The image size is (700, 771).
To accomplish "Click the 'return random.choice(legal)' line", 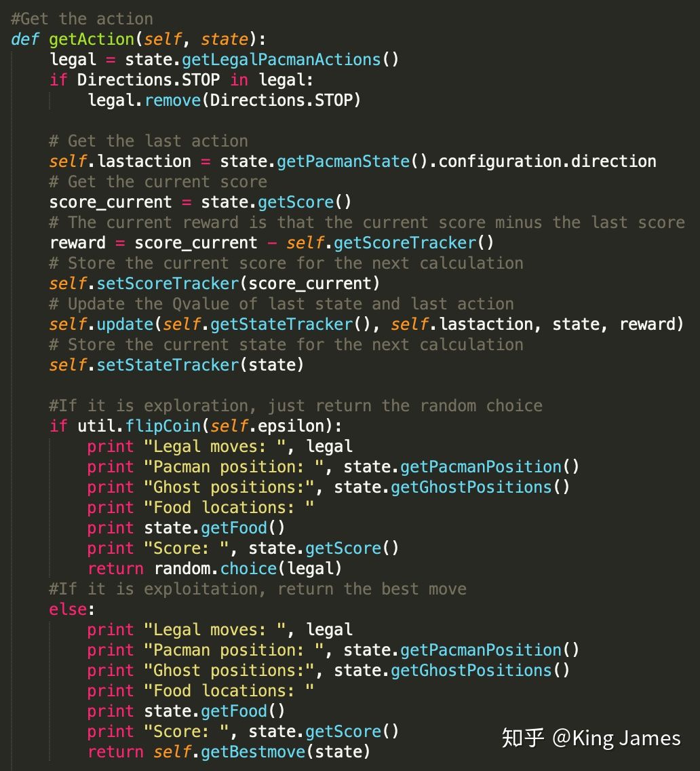I will [x=215, y=569].
